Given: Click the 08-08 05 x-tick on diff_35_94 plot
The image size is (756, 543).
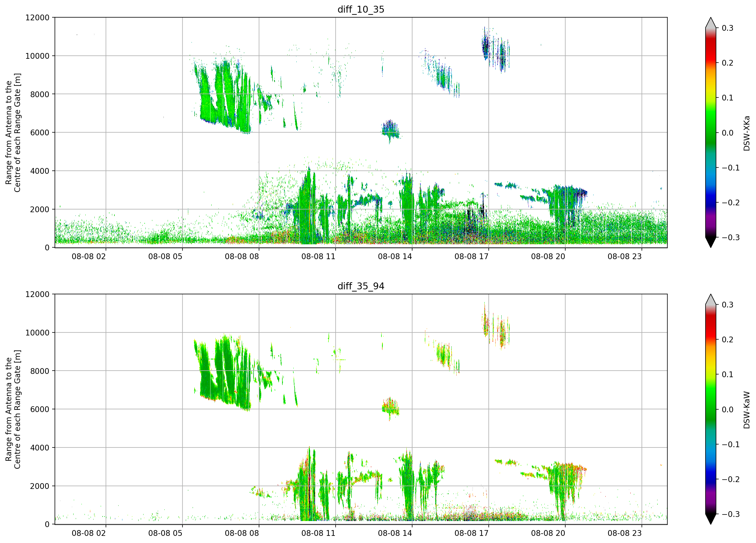Looking at the screenshot, I should [x=165, y=533].
